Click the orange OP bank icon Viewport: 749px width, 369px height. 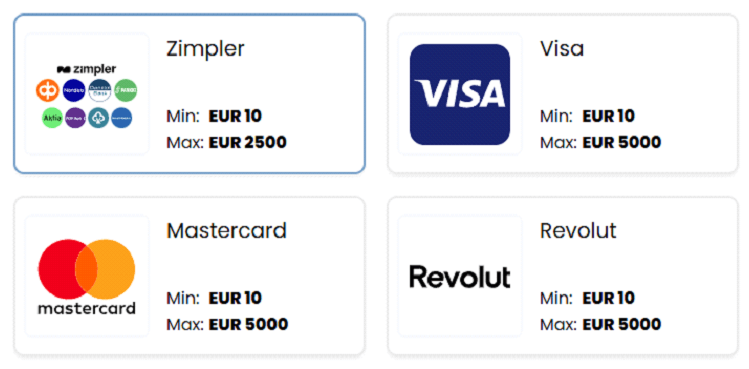(47, 90)
